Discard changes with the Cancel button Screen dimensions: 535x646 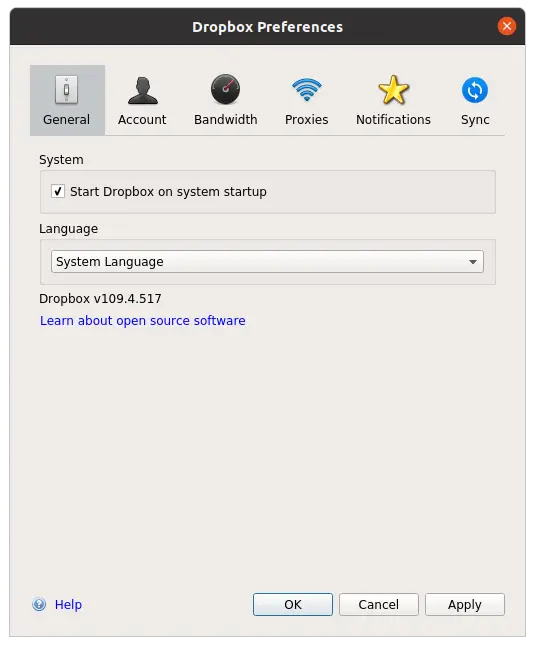click(x=378, y=604)
